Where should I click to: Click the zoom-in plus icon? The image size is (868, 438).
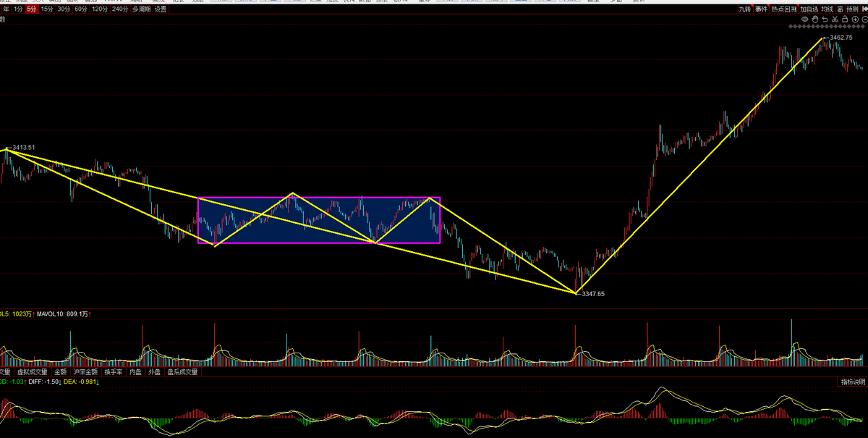pyautogui.click(x=855, y=19)
